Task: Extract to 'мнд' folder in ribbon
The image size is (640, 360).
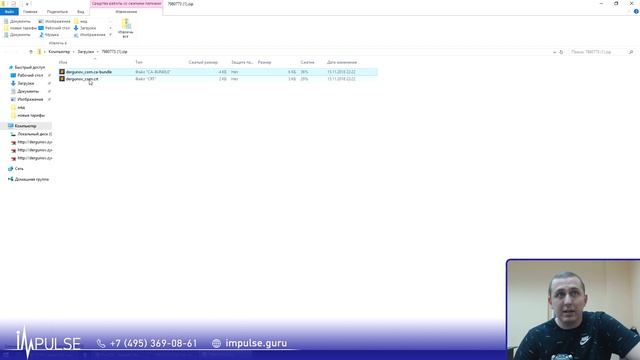Action: click(x=80, y=21)
